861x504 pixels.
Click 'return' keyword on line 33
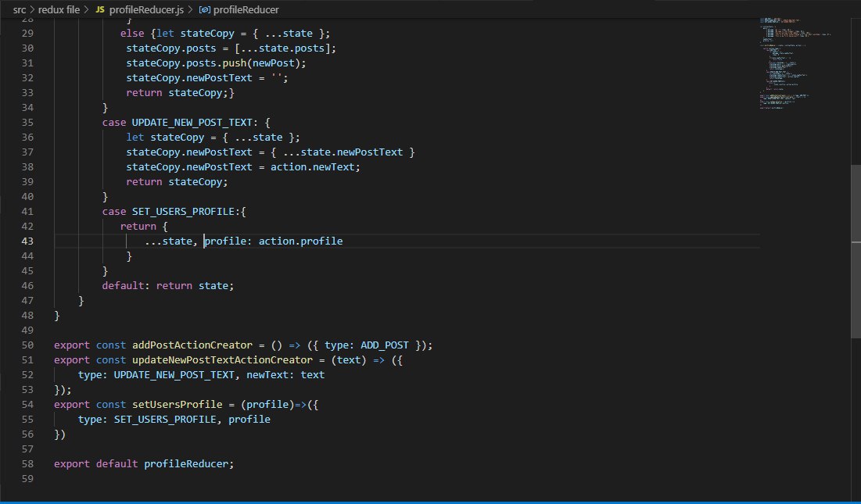click(x=144, y=93)
